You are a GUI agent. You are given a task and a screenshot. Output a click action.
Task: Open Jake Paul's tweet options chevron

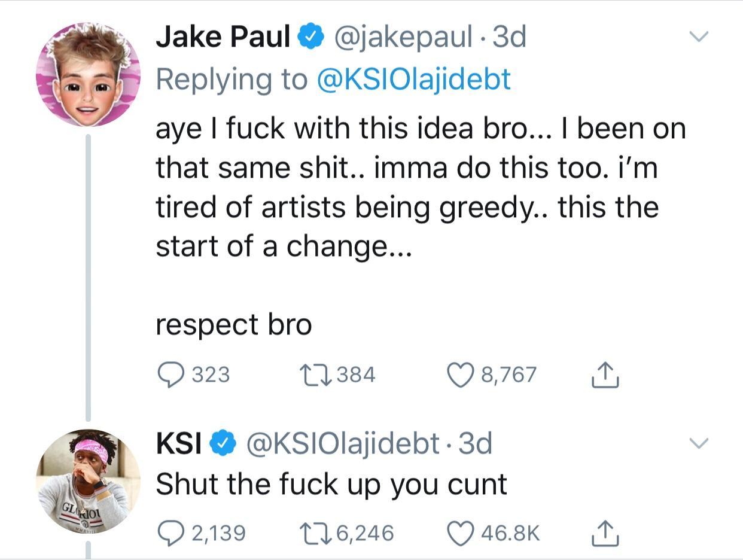click(698, 37)
